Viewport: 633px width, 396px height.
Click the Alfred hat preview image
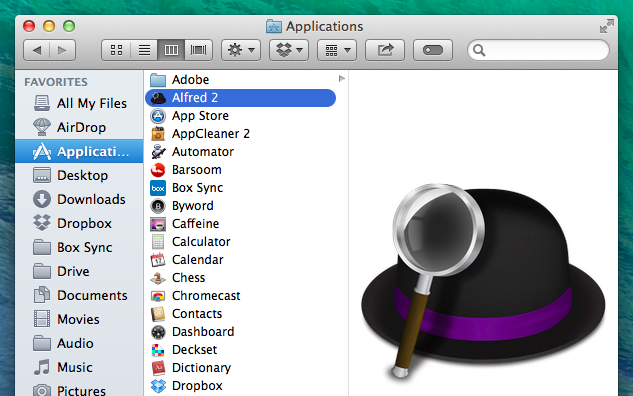click(x=483, y=280)
